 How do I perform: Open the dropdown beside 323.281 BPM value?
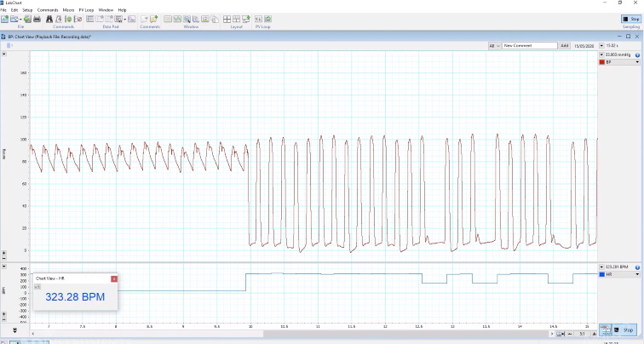pyautogui.click(x=601, y=267)
